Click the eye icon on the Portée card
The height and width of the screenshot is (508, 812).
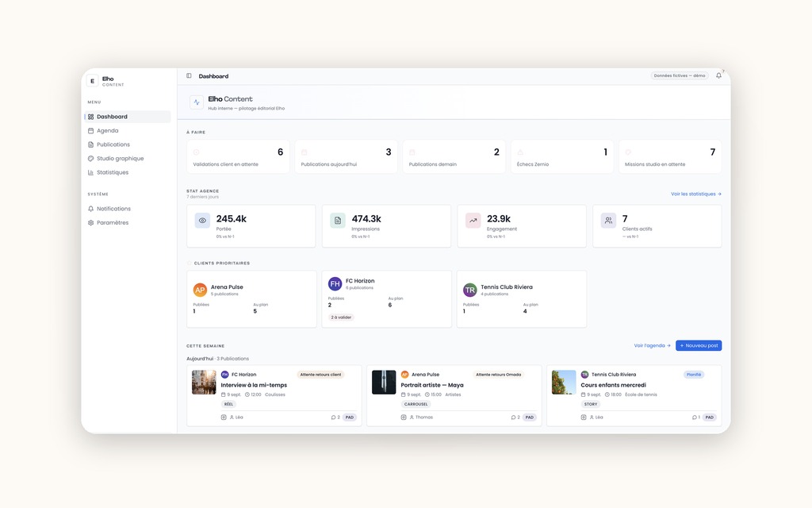[x=202, y=221]
